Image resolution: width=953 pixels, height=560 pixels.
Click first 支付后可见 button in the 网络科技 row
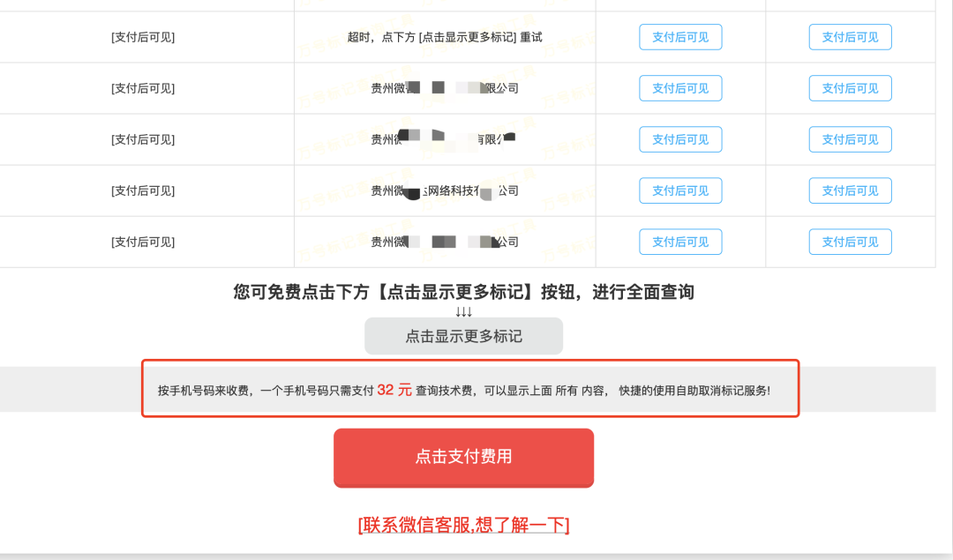(x=680, y=190)
